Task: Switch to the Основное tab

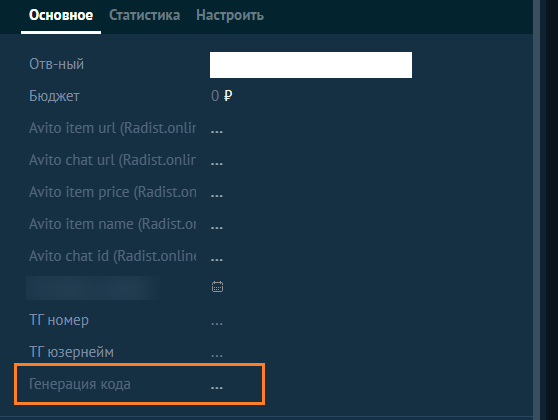Action: click(x=61, y=15)
